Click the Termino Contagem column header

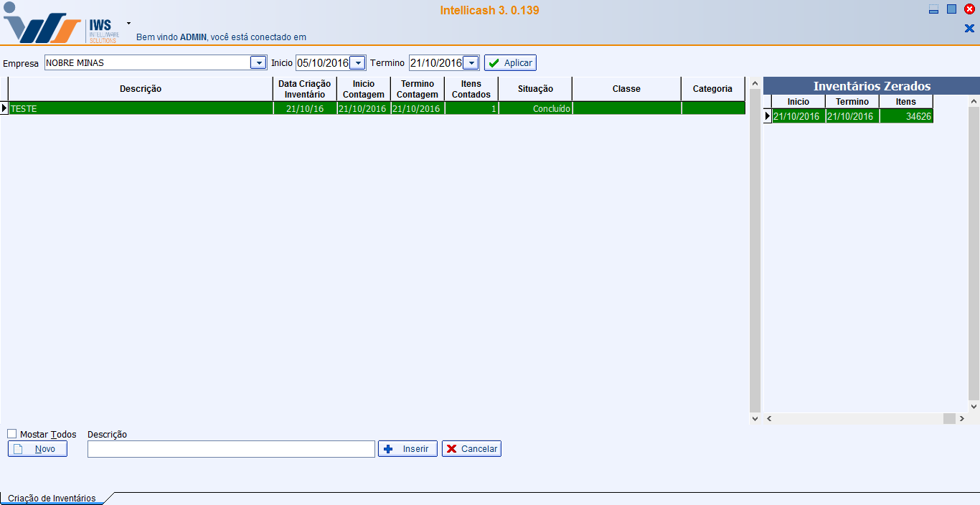click(x=418, y=89)
